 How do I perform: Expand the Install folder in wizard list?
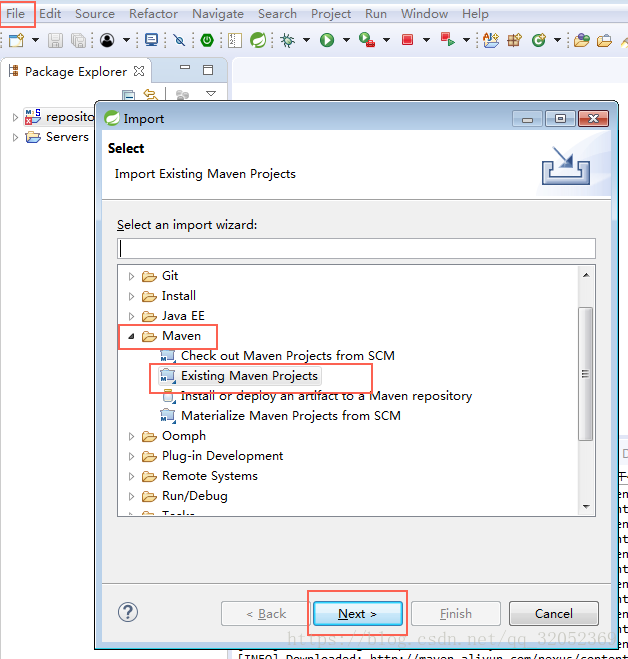click(131, 296)
